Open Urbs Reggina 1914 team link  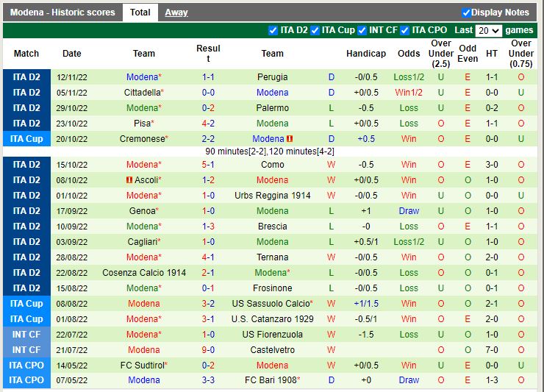(272, 196)
